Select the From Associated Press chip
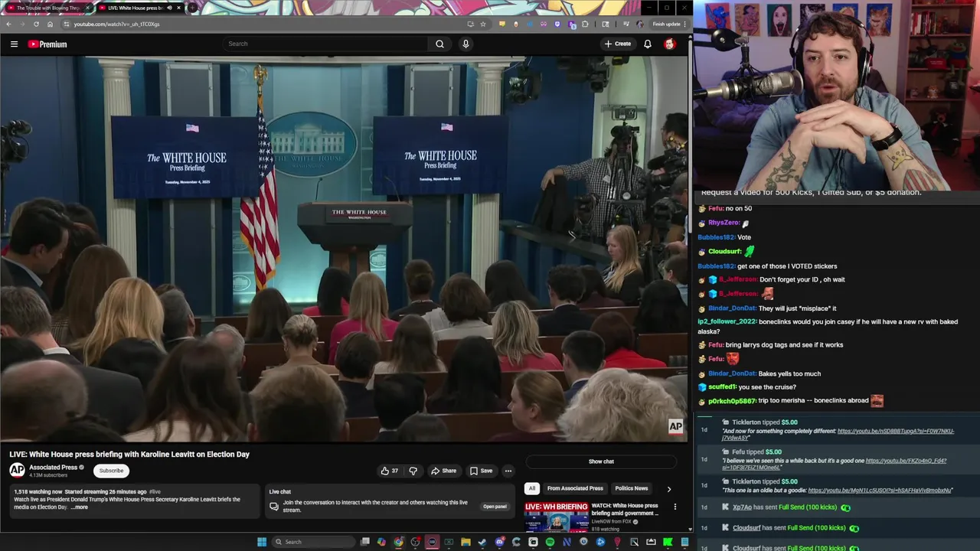Image resolution: width=980 pixels, height=551 pixels. (575, 488)
